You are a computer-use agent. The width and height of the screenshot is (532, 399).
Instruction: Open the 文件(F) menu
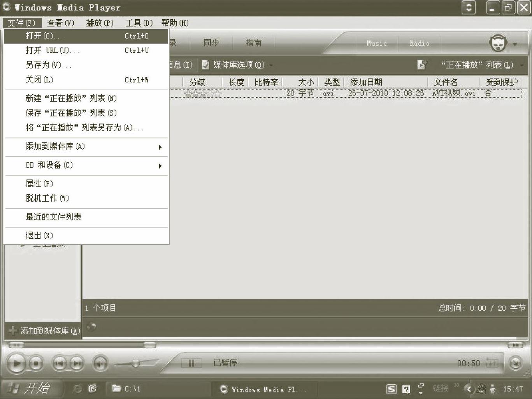[21, 23]
